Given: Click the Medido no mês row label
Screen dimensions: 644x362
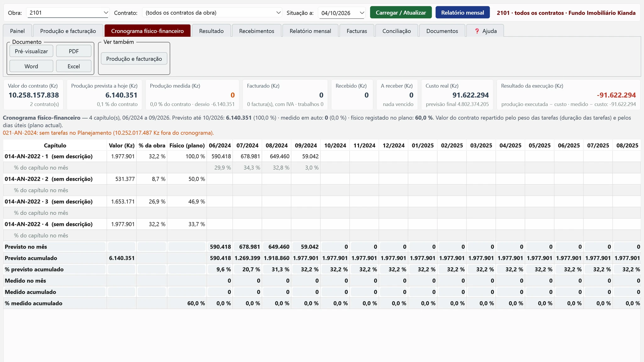Looking at the screenshot, I should pyautogui.click(x=25, y=281).
